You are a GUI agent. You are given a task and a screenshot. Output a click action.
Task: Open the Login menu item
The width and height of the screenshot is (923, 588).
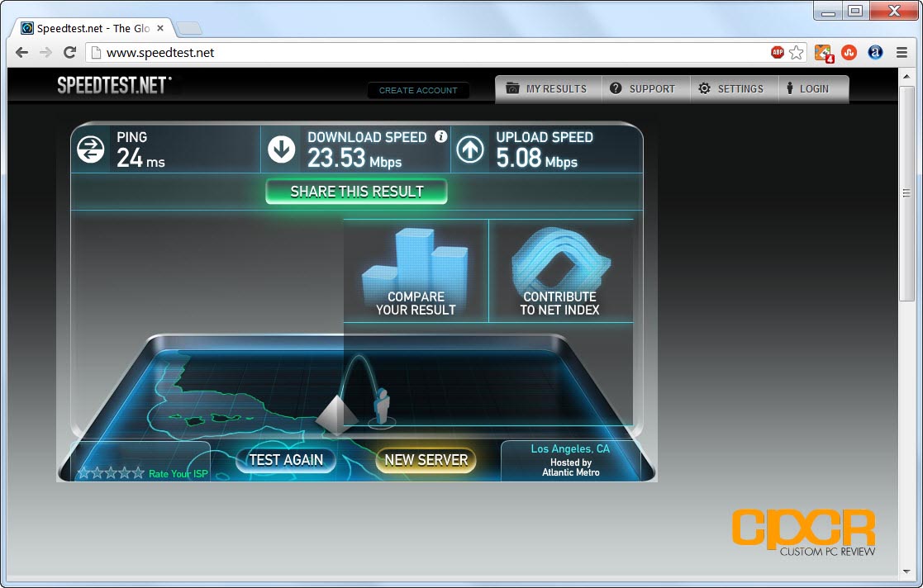(813, 89)
